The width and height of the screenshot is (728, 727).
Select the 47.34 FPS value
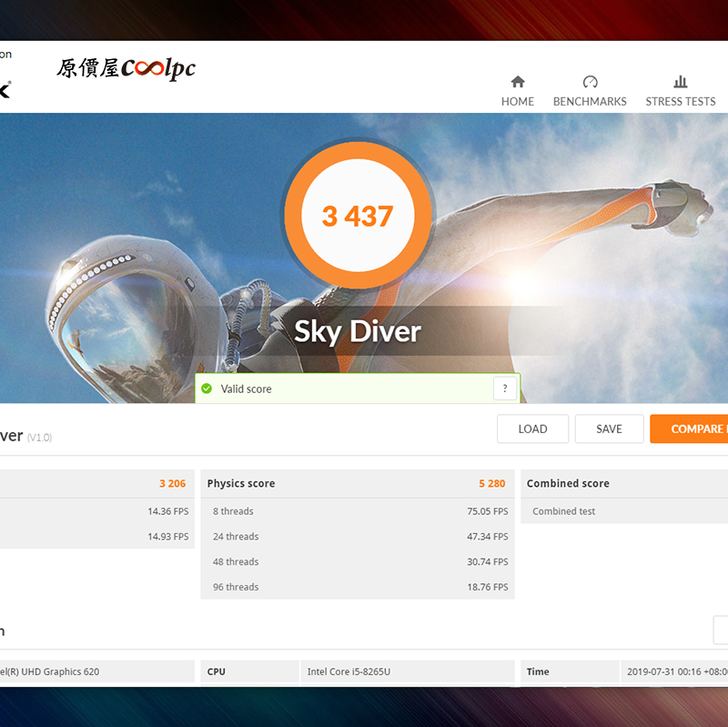click(488, 536)
